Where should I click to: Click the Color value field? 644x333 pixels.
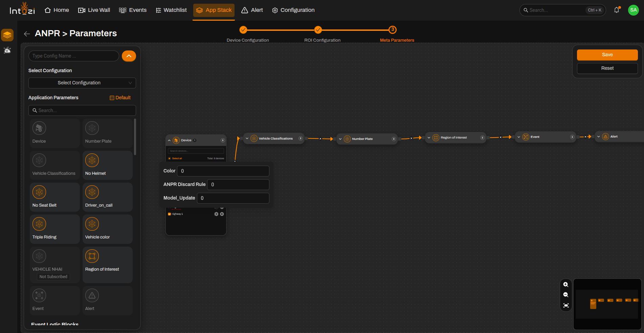[223, 171]
